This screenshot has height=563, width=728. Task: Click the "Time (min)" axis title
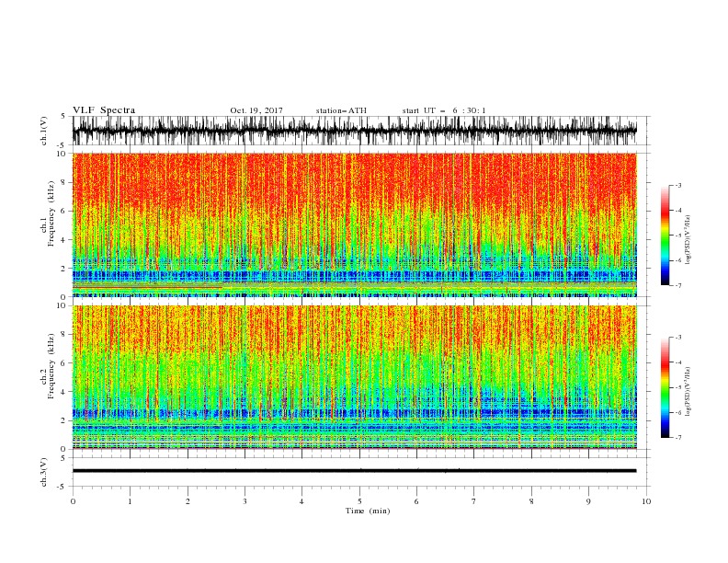(x=368, y=511)
